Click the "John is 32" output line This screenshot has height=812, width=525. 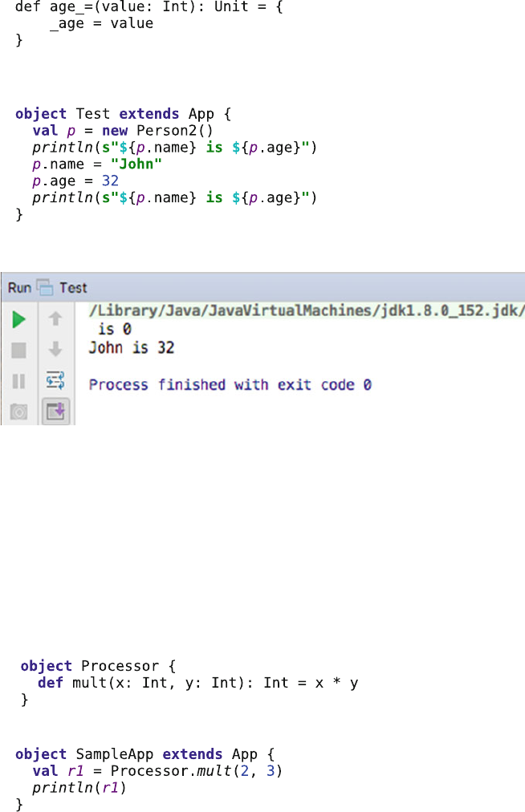(x=131, y=347)
